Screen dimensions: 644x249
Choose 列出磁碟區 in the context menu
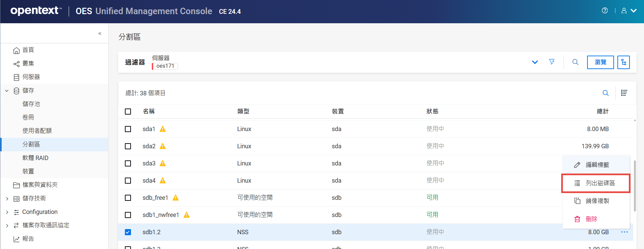point(596,183)
